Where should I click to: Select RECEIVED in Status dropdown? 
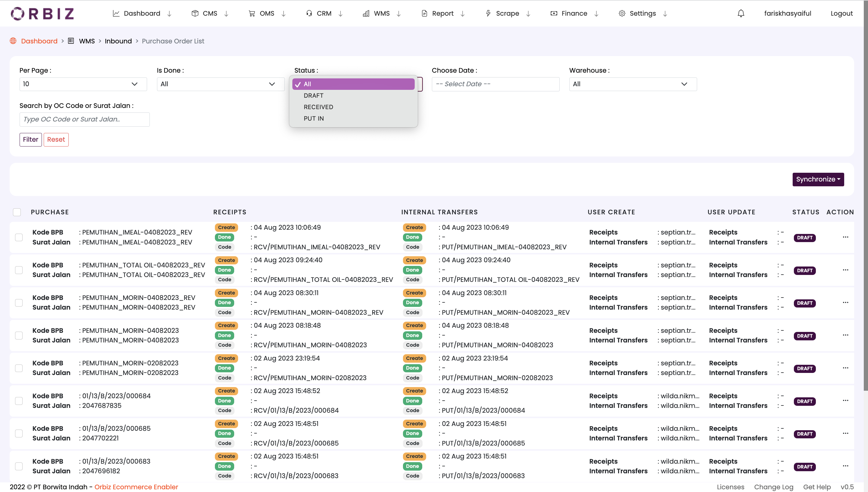pyautogui.click(x=353, y=107)
